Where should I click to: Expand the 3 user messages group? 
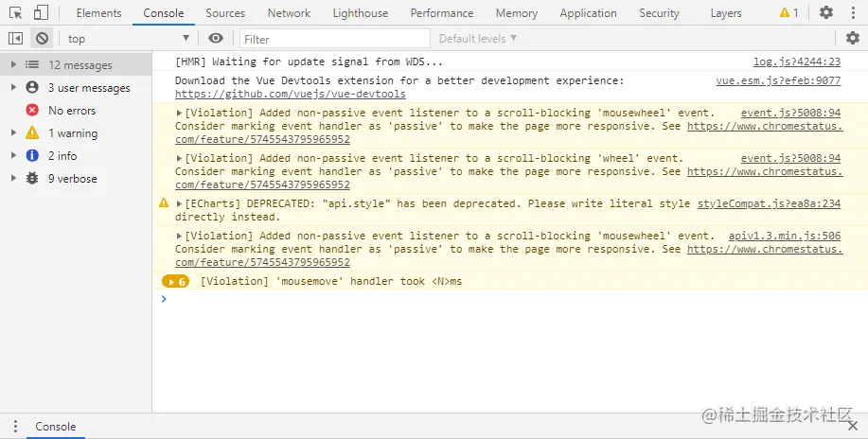pos(14,87)
